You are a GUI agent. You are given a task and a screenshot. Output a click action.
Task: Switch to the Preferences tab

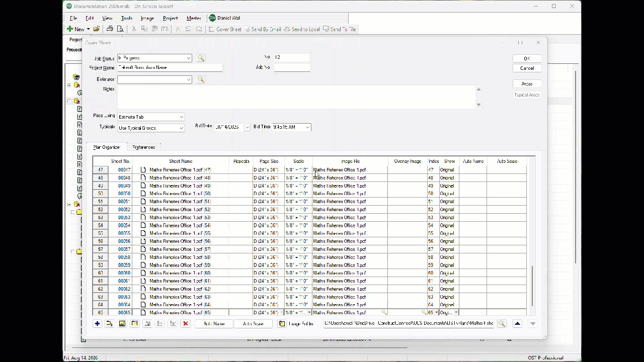pos(143,147)
